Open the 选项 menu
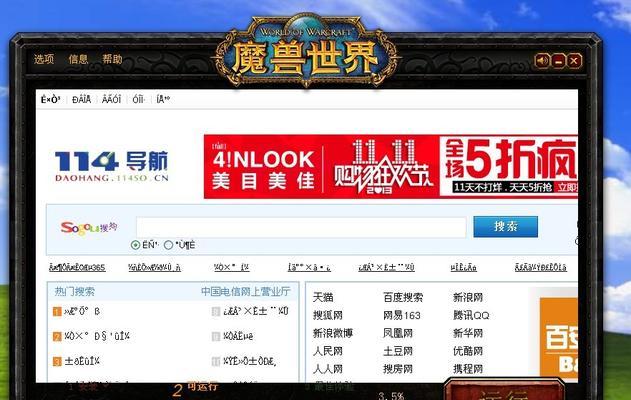The width and height of the screenshot is (631, 400). 44,59
